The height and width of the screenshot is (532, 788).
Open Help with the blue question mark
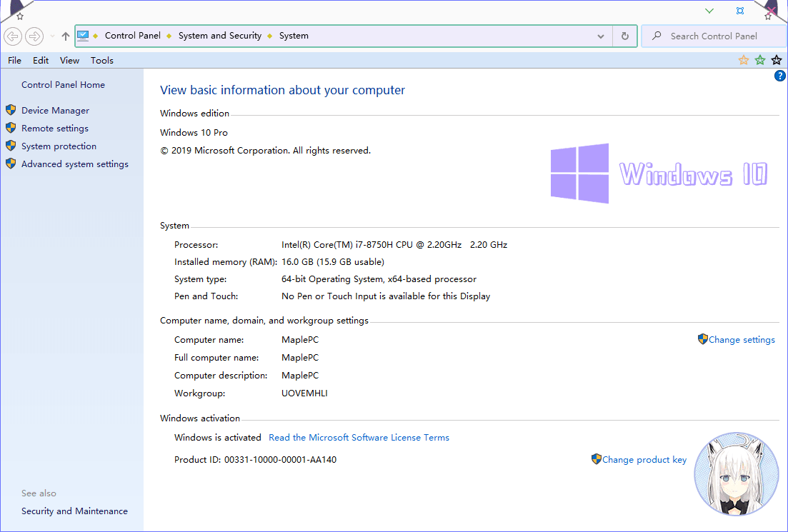(779, 76)
